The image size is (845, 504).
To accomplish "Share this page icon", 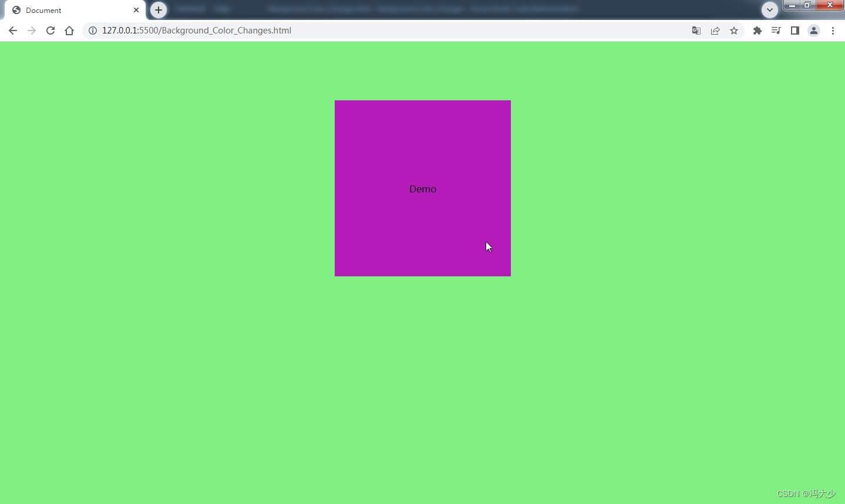I will coord(715,31).
